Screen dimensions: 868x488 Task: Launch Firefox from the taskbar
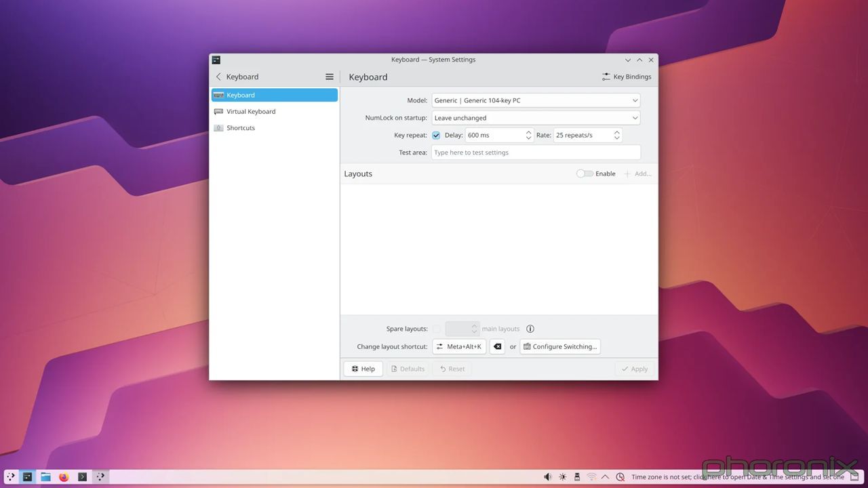point(63,476)
